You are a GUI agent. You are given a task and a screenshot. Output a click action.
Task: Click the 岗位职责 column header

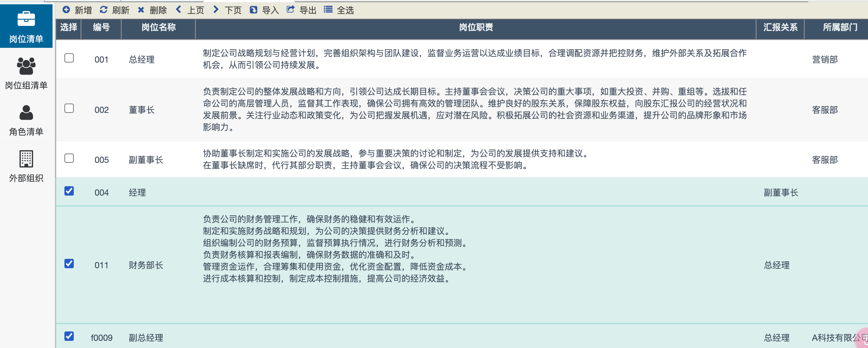tap(476, 28)
